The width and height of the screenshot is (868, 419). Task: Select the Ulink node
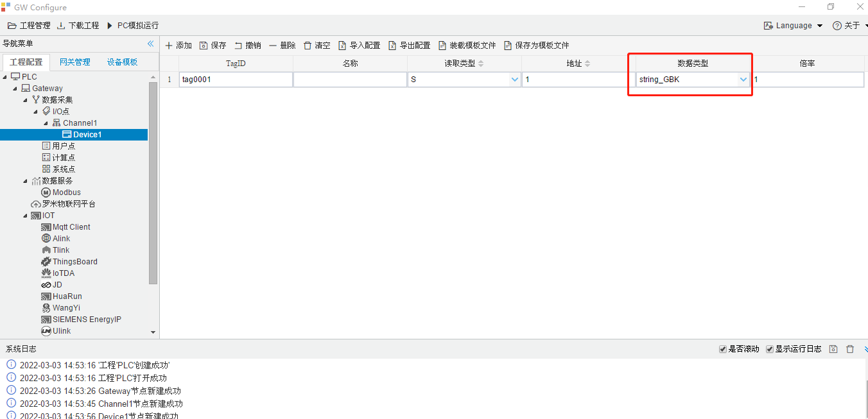click(56, 331)
